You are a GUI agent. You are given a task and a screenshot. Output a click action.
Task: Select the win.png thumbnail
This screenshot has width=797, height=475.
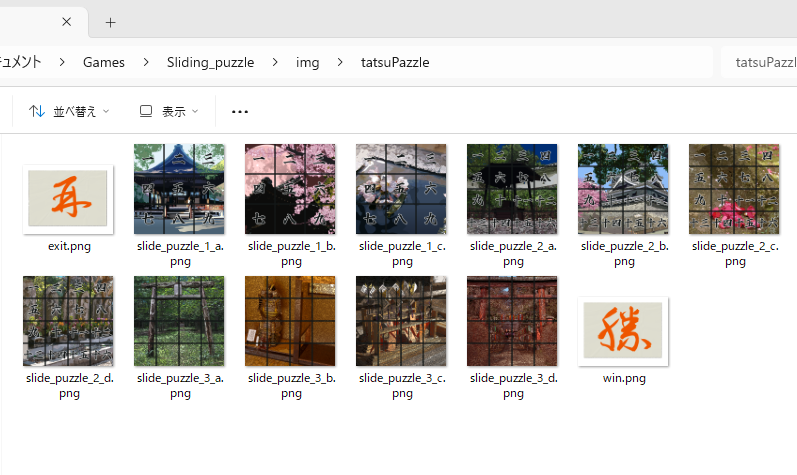[x=623, y=331]
